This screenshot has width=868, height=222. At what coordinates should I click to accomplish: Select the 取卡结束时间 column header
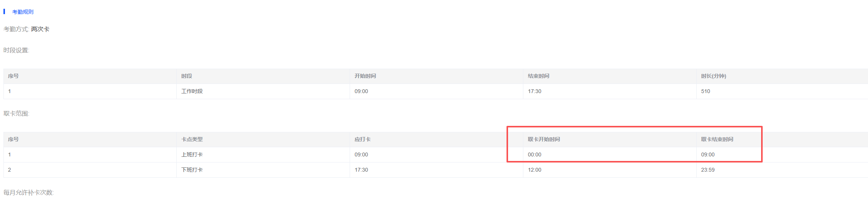click(x=717, y=140)
